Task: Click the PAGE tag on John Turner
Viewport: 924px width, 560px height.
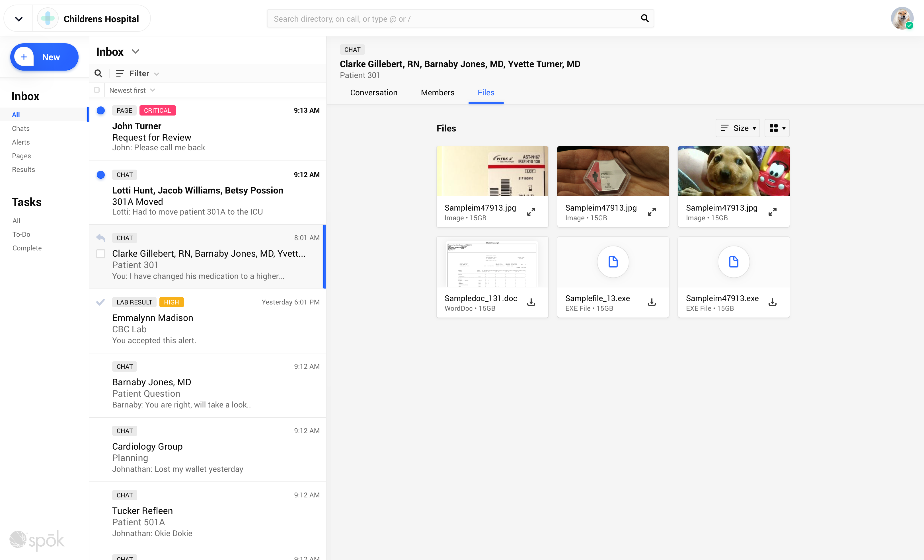Action: (x=124, y=110)
